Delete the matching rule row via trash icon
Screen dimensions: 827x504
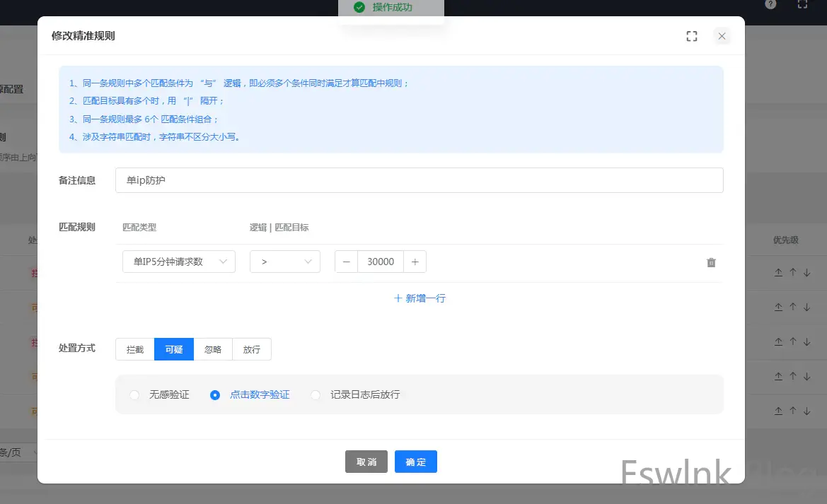711,262
